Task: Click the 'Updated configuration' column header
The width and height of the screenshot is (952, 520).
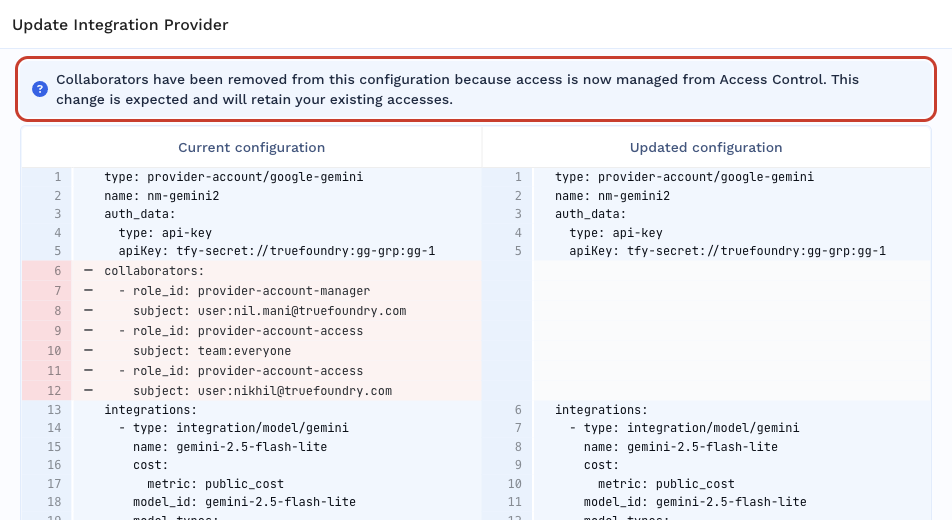Action: pyautogui.click(x=706, y=148)
